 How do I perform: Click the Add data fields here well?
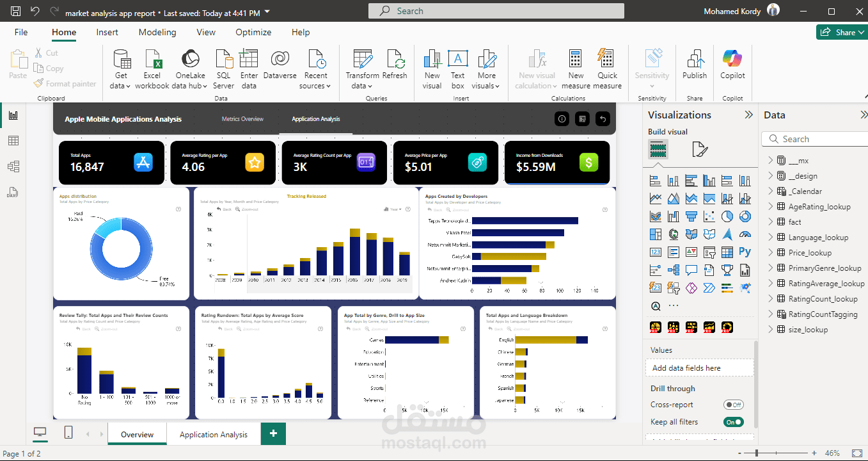click(x=700, y=368)
